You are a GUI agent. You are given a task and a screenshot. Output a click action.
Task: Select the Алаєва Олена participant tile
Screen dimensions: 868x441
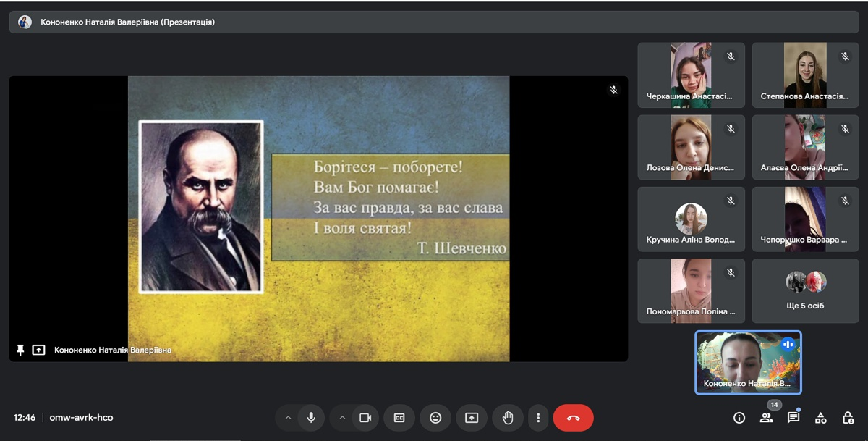pyautogui.click(x=806, y=148)
